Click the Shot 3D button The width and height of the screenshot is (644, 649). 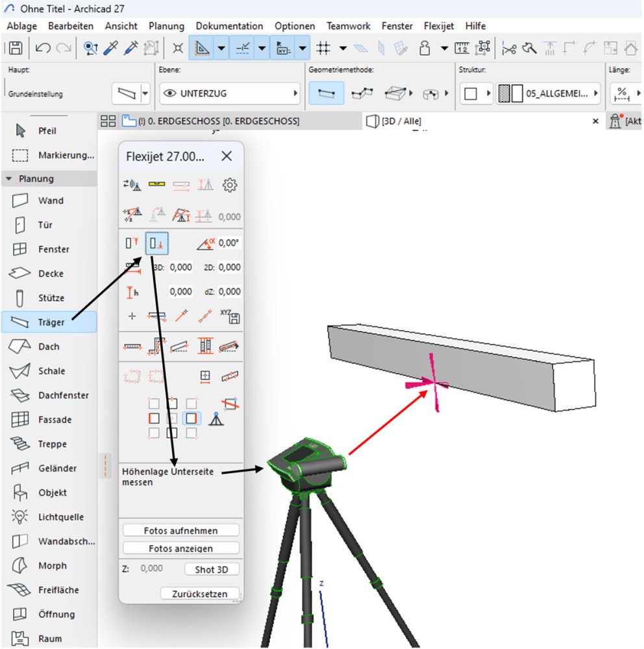coord(212,570)
